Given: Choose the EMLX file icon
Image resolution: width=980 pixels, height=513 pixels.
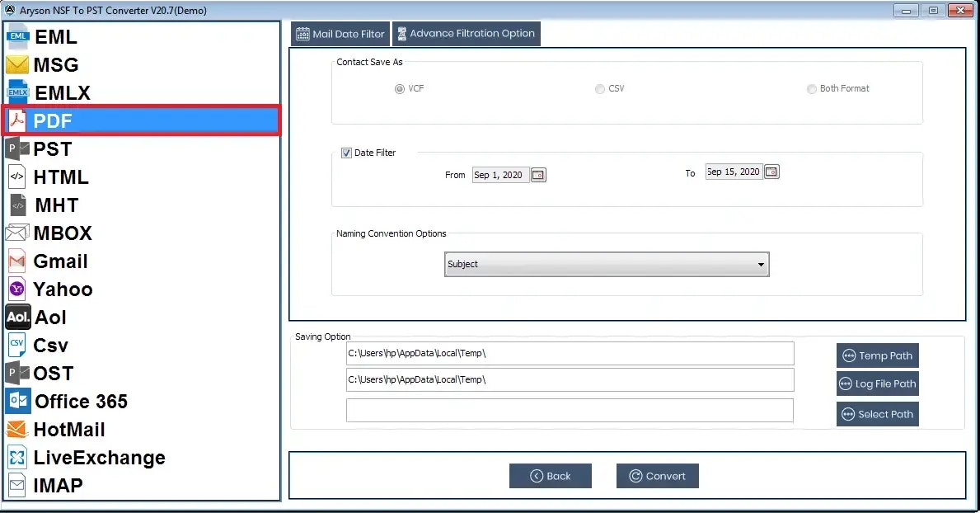Looking at the screenshot, I should [17, 92].
